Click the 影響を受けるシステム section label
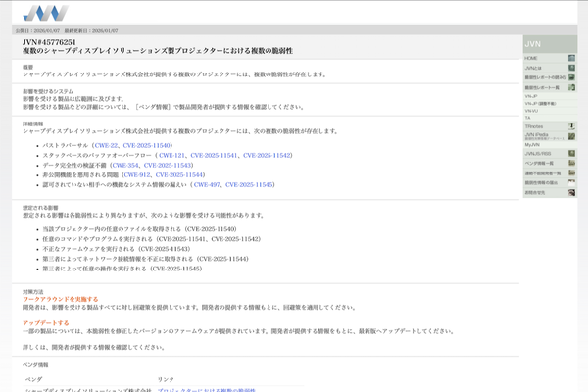This screenshot has height=392, width=588. point(48,91)
